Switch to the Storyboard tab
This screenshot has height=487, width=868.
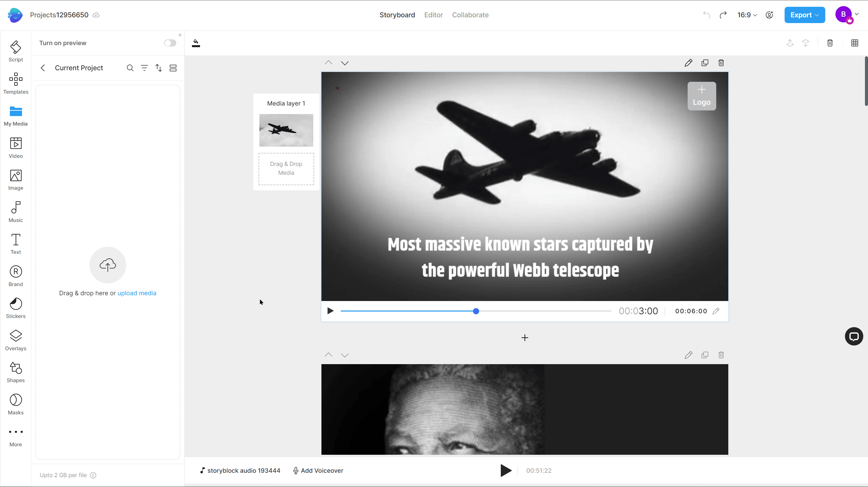(x=397, y=15)
